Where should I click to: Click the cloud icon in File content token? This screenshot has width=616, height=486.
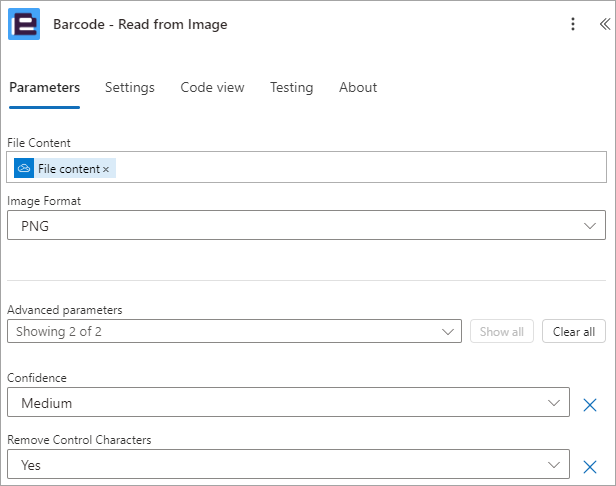pyautogui.click(x=24, y=169)
